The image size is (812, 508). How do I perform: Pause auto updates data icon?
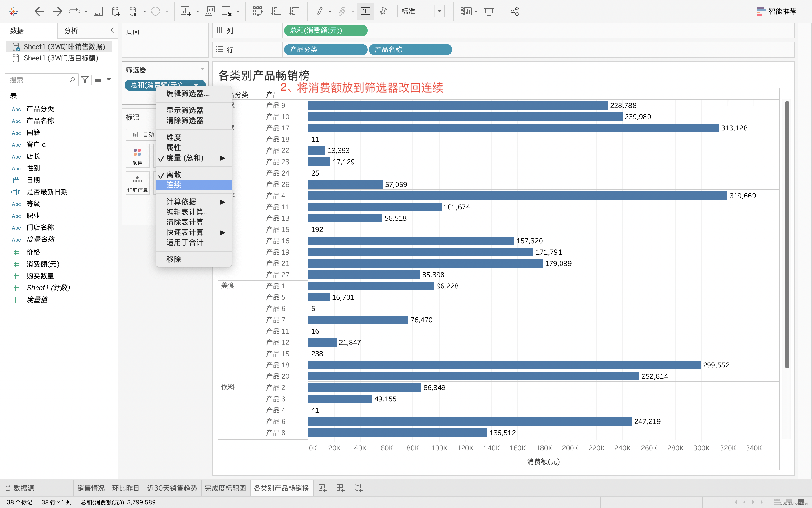point(133,11)
